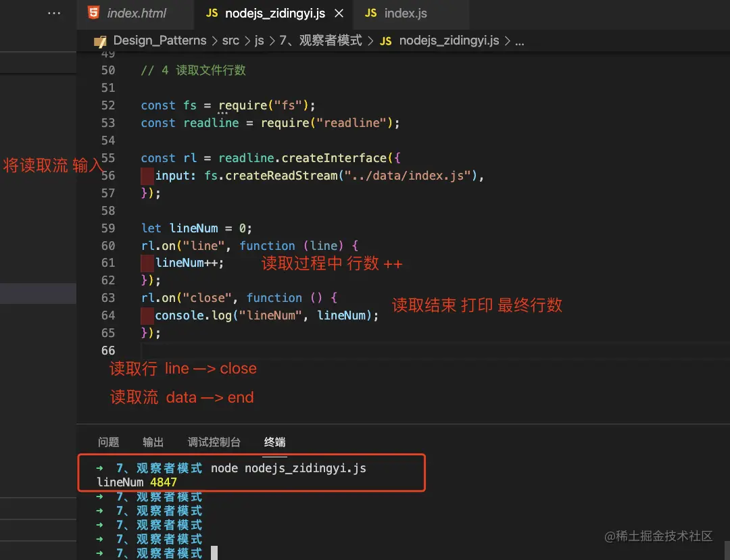Select src in the breadcrumb path
This screenshot has height=560, width=730.
click(x=230, y=41)
